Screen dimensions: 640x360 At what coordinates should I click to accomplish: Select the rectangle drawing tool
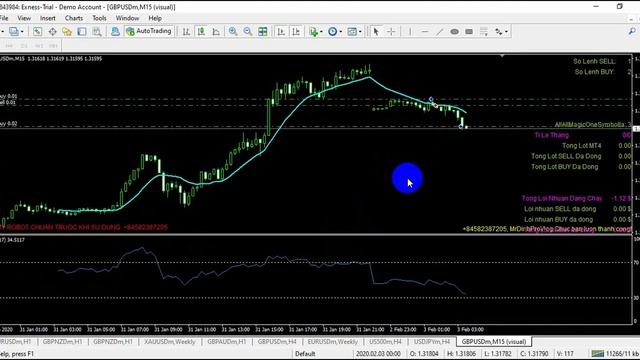click(x=469, y=31)
